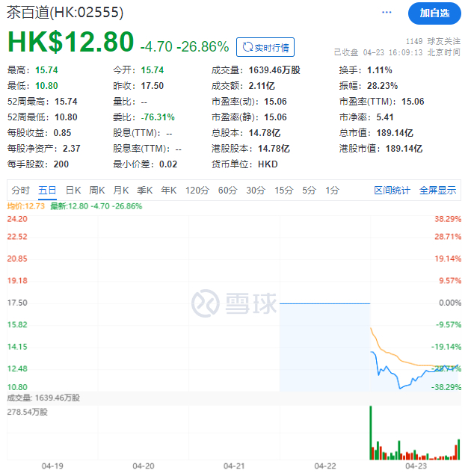Screen dimensions: 471x476
Task: Select the 60分 chart interval tab
Action: [227, 191]
